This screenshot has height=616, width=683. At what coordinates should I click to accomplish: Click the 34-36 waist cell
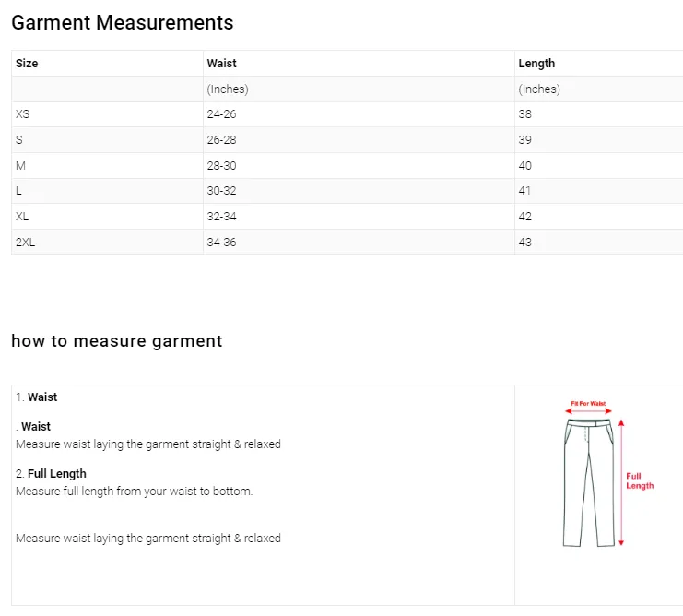point(221,243)
